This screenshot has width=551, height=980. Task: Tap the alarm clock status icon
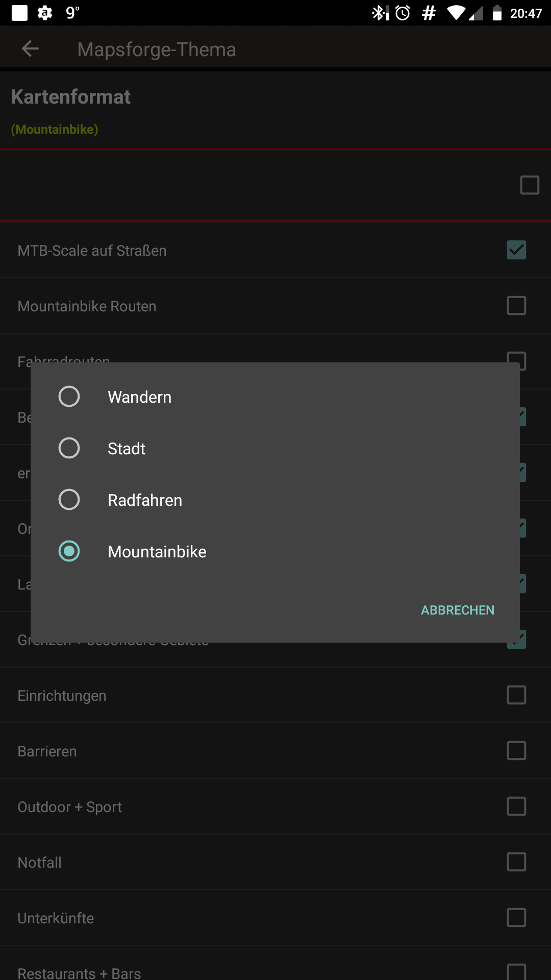(403, 13)
